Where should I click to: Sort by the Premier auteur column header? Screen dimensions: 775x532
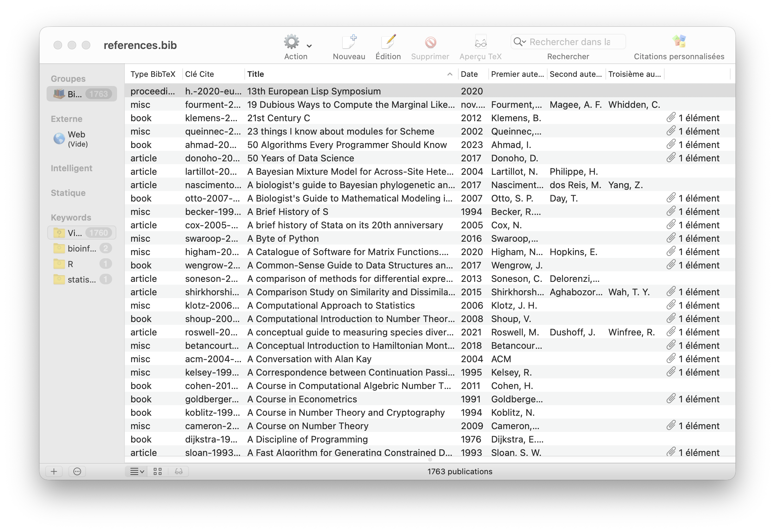[x=517, y=74]
